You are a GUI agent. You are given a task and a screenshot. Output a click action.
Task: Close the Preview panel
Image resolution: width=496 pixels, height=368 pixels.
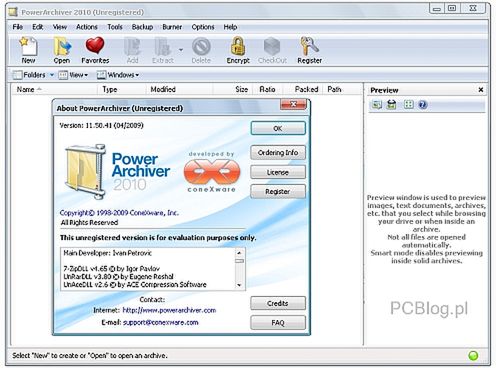[481, 90]
